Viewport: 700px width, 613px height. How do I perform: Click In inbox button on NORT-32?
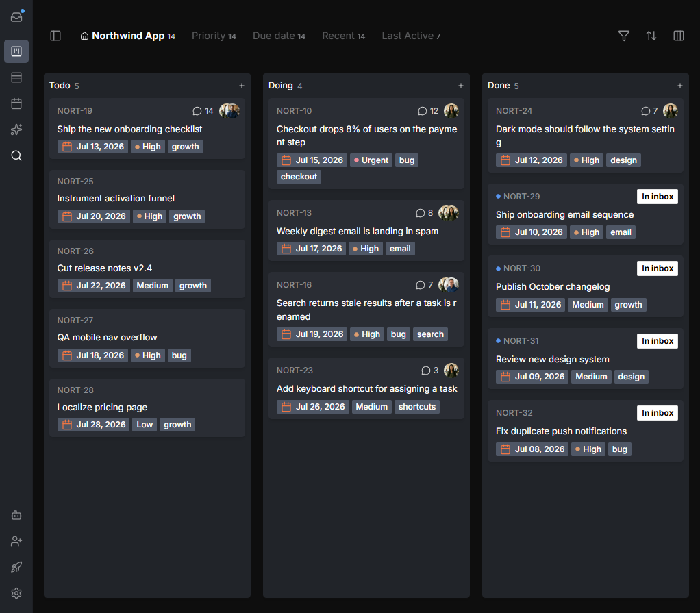pyautogui.click(x=657, y=413)
